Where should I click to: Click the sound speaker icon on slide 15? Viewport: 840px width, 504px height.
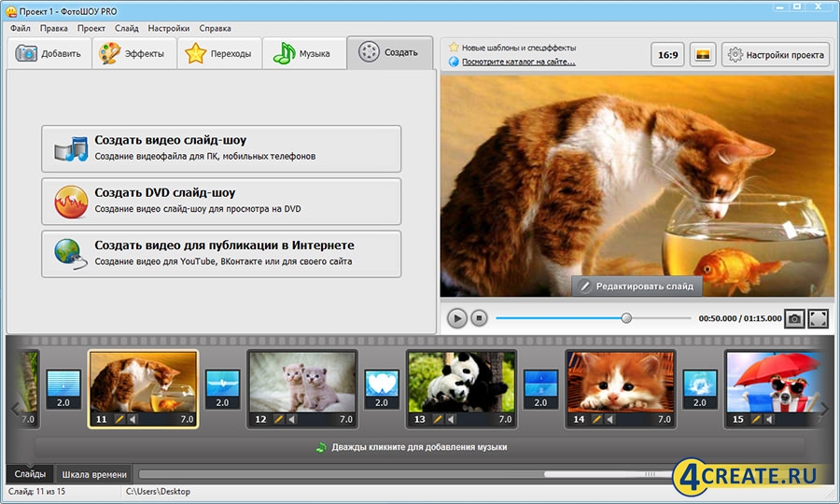tap(769, 419)
